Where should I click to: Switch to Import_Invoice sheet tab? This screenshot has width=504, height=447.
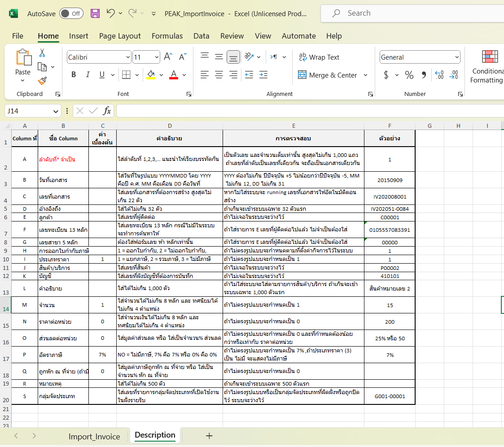94,436
